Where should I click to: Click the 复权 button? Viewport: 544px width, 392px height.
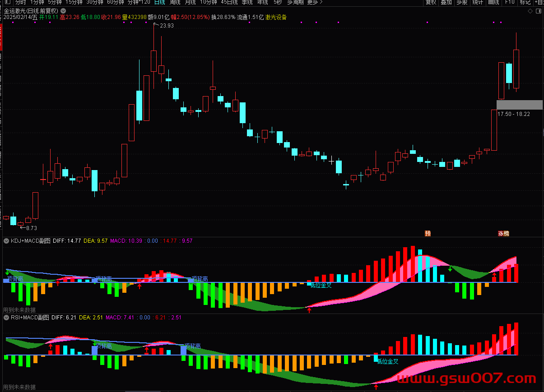[x=431, y=2]
